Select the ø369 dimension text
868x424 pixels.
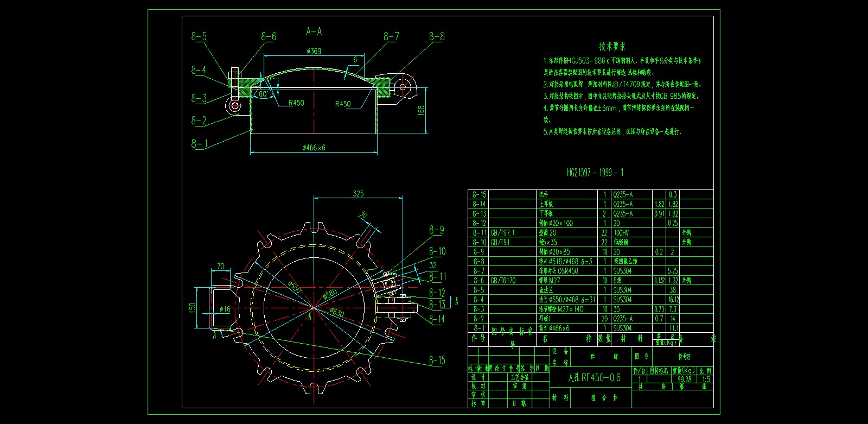314,51
